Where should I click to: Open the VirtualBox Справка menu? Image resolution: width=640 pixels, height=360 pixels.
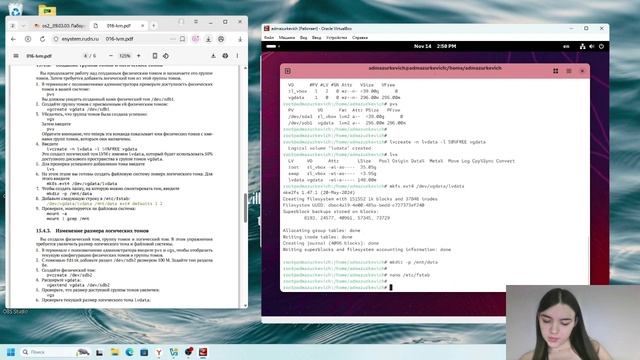[x=360, y=38]
